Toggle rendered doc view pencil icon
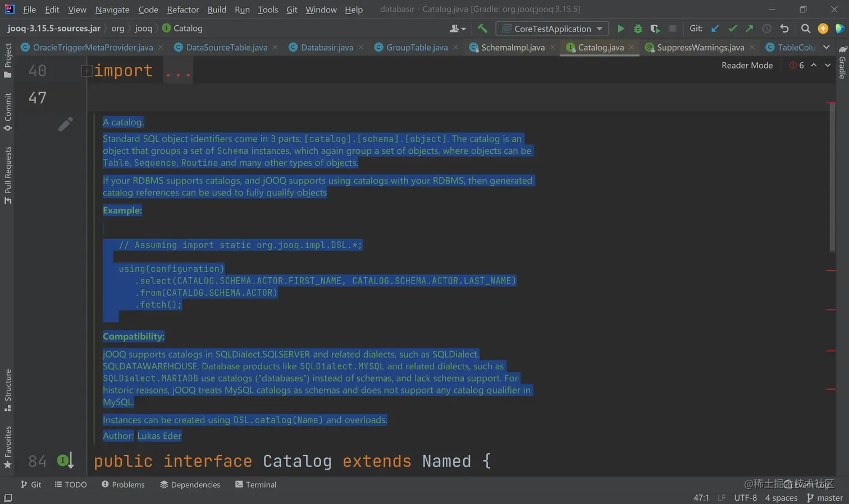The width and height of the screenshot is (849, 504). pos(65,124)
